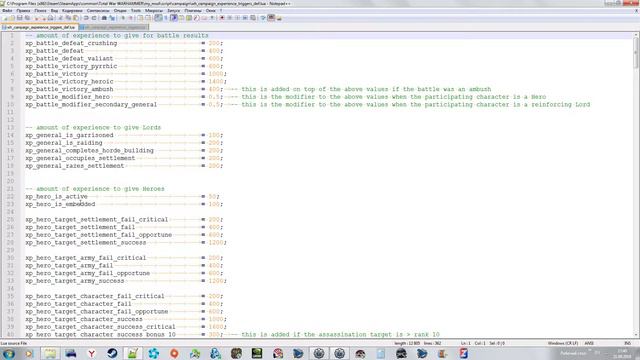Image resolution: width=640 pixels, height=360 pixels.
Task: Click the Print toolbar icon
Action: coord(51,18)
